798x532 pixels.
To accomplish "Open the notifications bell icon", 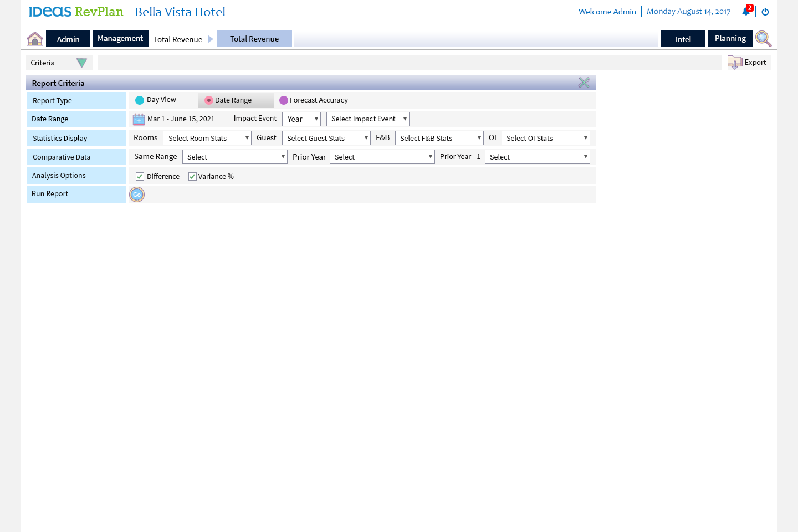I will [x=746, y=12].
